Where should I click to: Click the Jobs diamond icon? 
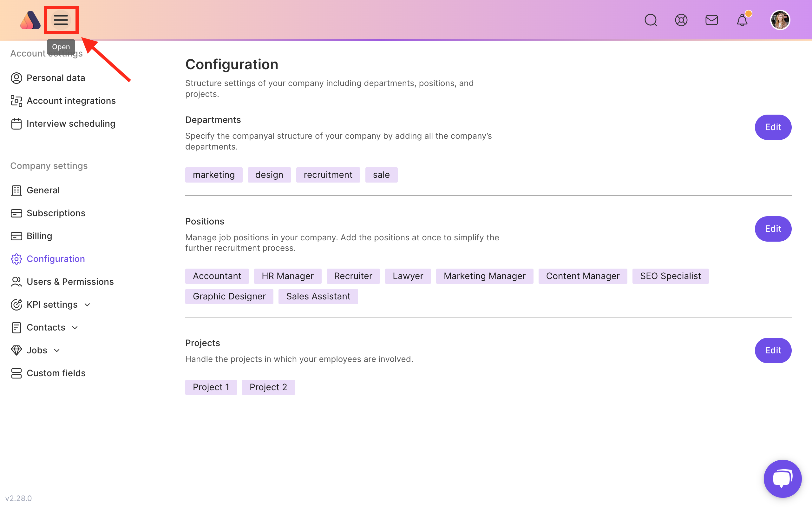click(x=16, y=350)
